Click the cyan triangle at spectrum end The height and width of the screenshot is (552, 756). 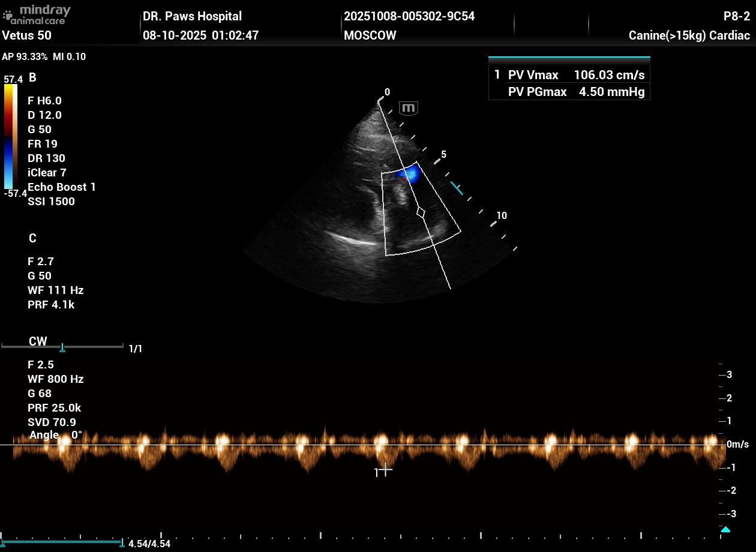pos(725,529)
